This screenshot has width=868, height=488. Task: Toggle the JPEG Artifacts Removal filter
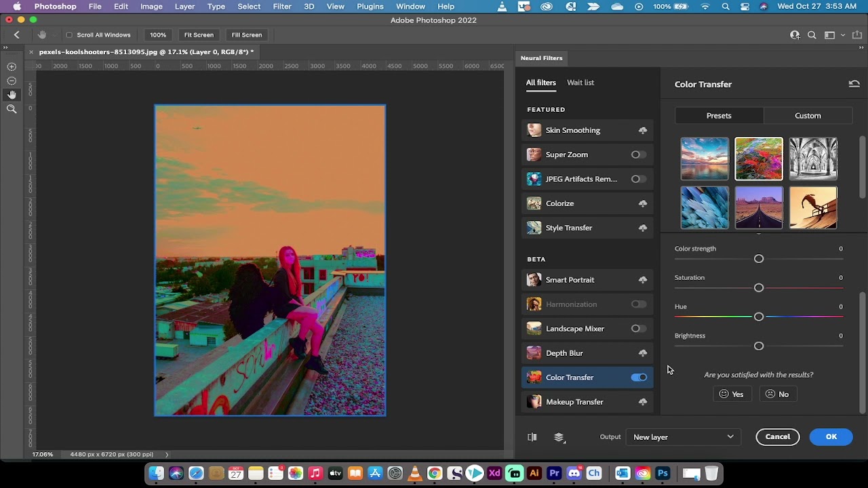(638, 179)
